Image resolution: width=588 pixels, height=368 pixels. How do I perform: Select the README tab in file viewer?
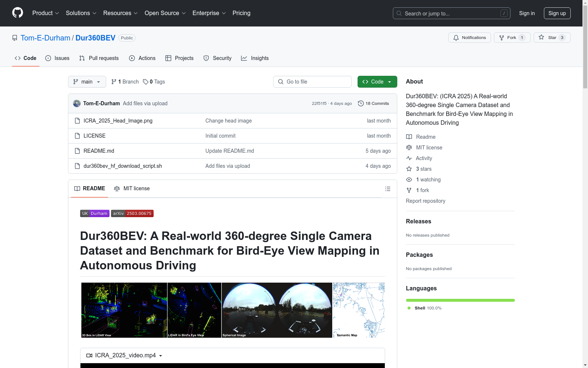pos(90,188)
